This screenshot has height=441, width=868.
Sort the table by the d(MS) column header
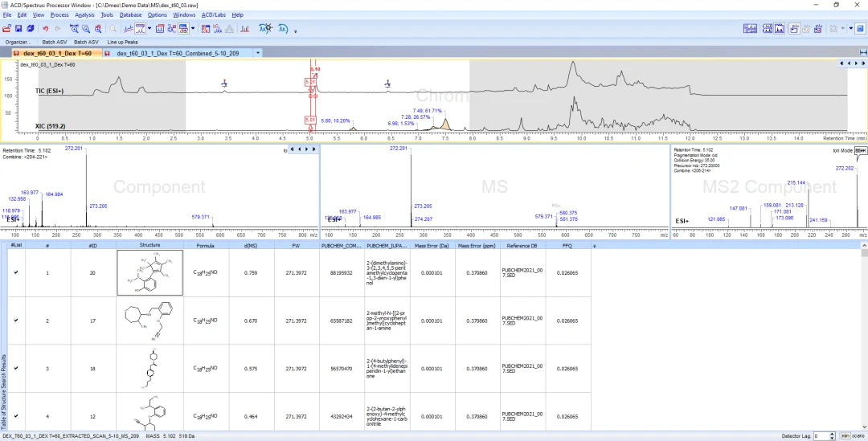click(252, 245)
